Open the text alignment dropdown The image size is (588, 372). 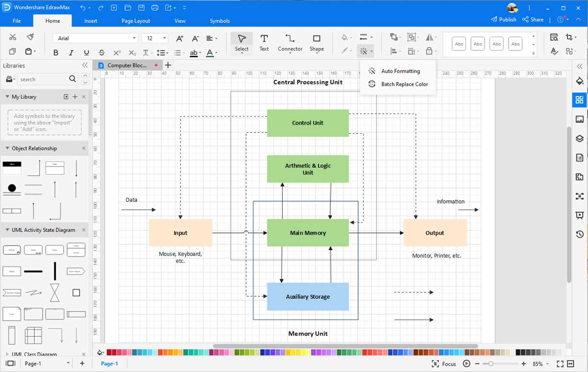tap(212, 38)
